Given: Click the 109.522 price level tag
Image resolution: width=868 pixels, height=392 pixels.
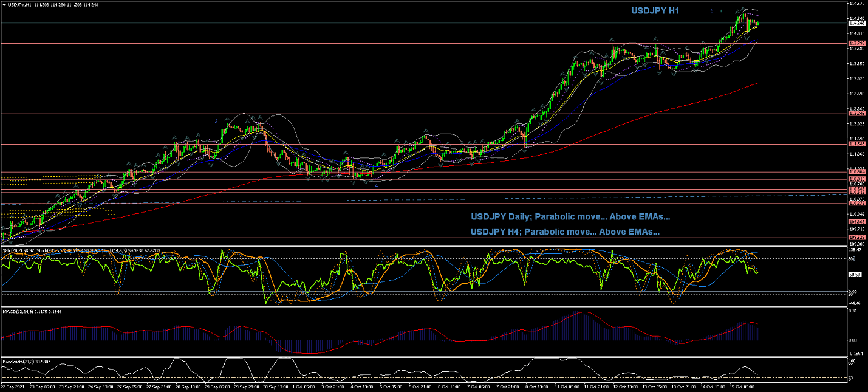Looking at the screenshot, I should [856, 237].
